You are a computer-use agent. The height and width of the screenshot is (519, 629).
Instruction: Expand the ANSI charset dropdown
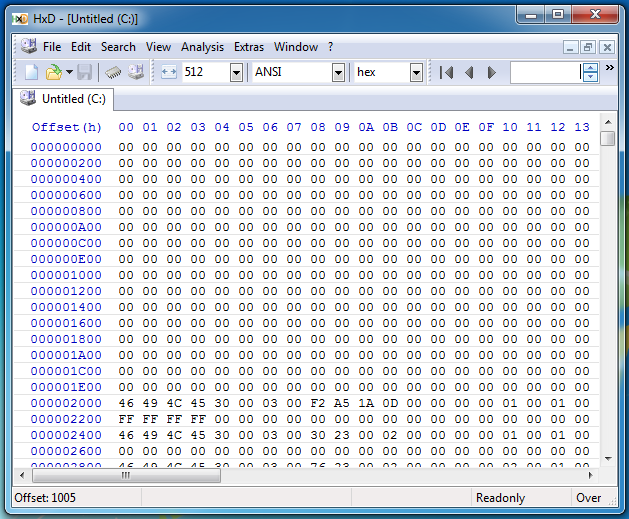[x=338, y=73]
